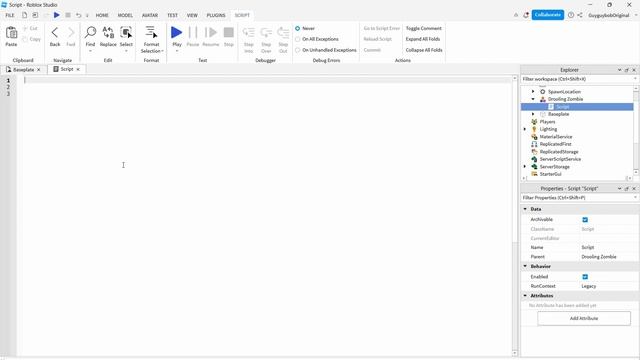Collapse the Attributes properties section

[525, 296]
